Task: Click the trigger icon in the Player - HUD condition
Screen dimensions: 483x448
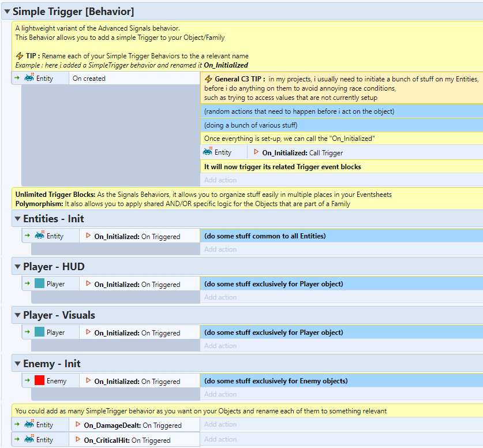Action: click(x=88, y=283)
